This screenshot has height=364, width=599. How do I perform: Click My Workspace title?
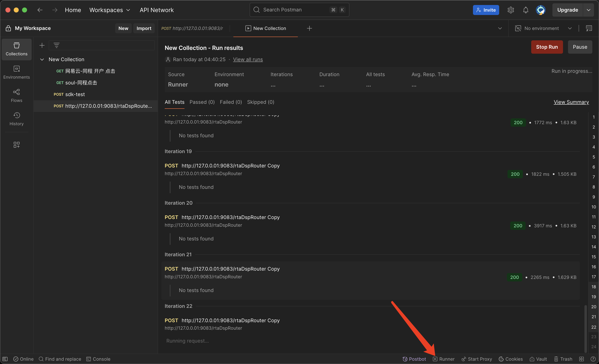point(33,28)
